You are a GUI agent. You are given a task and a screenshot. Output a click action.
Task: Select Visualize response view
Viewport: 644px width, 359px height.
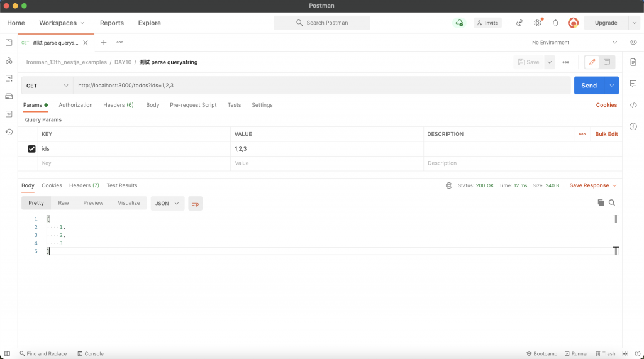pyautogui.click(x=128, y=203)
